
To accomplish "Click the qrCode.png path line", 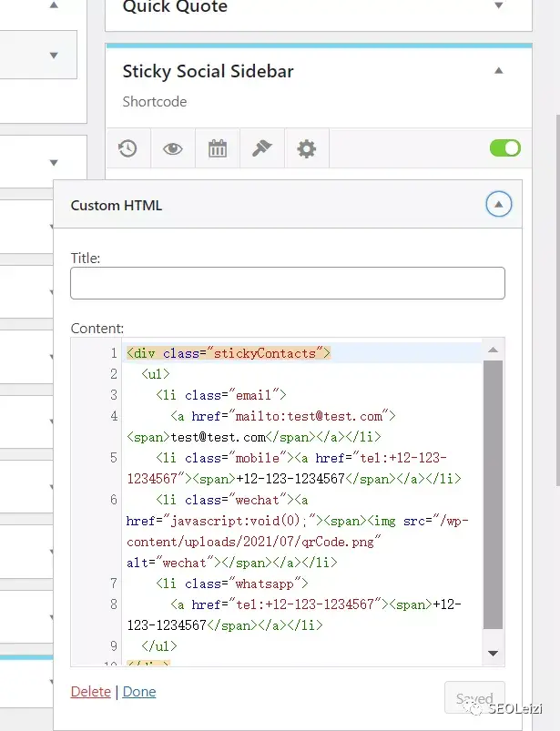I will point(254,542).
